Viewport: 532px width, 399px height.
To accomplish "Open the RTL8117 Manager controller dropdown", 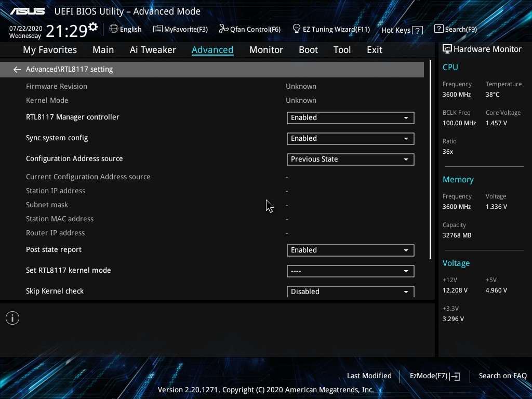I will [x=350, y=118].
